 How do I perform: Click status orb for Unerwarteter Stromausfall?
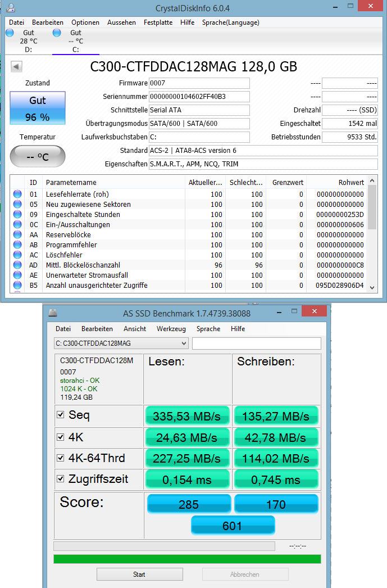click(x=17, y=275)
